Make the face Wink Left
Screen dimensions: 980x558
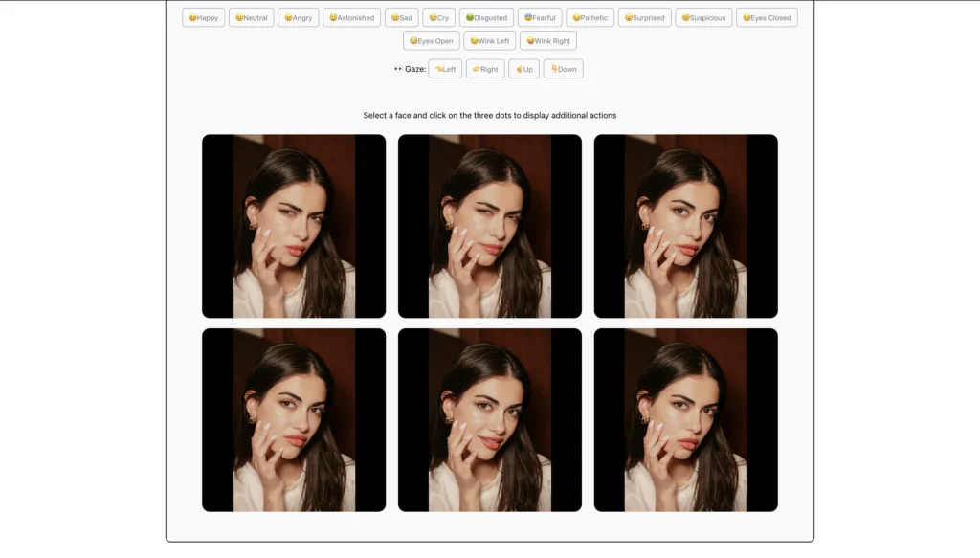(x=489, y=40)
